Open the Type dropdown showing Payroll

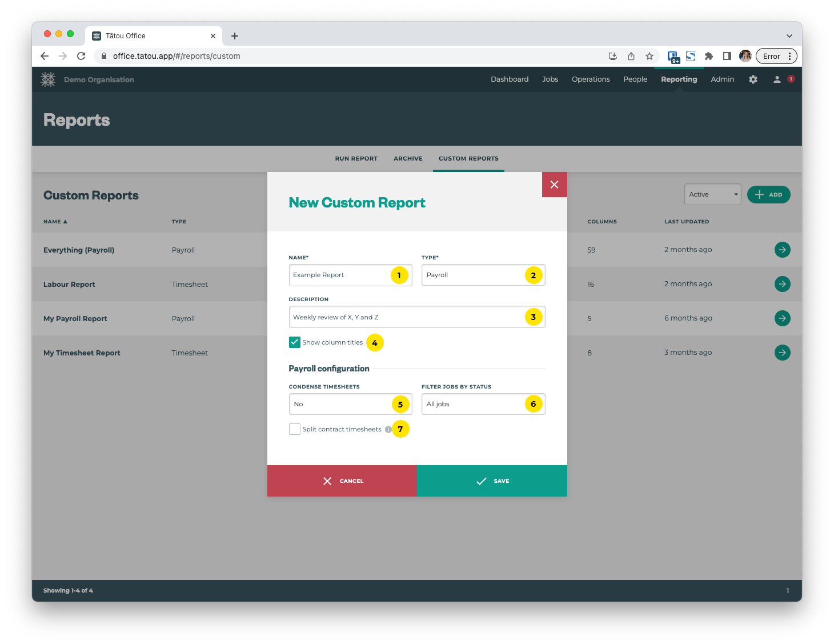(483, 275)
